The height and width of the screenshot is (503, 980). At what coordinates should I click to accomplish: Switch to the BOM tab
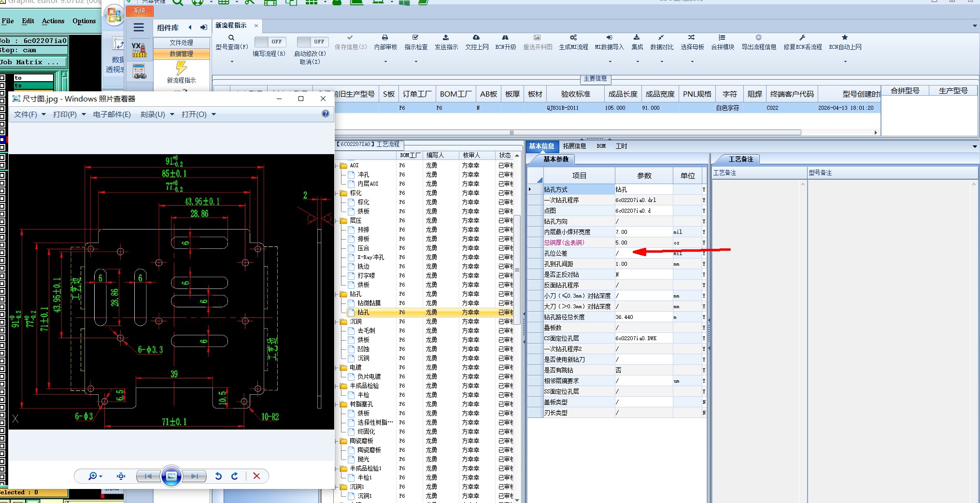click(x=601, y=146)
